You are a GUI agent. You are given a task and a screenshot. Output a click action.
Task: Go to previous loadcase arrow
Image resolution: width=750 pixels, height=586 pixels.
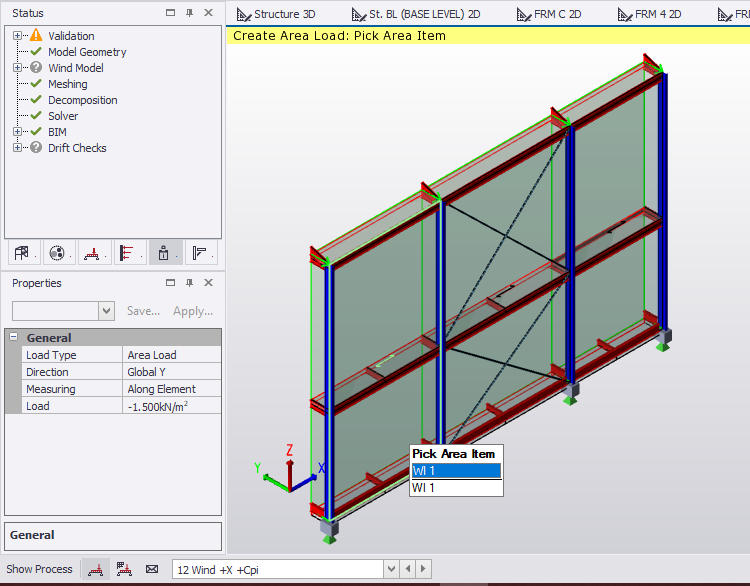408,569
